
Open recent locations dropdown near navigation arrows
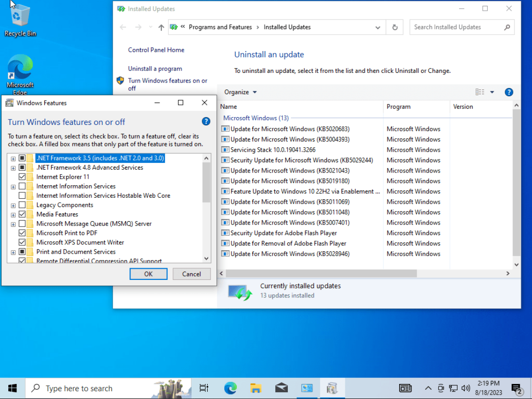pos(150,27)
